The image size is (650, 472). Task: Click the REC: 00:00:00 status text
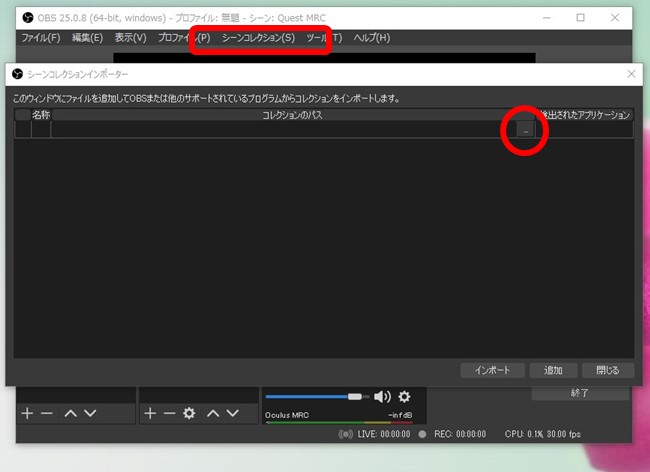[x=460, y=434]
